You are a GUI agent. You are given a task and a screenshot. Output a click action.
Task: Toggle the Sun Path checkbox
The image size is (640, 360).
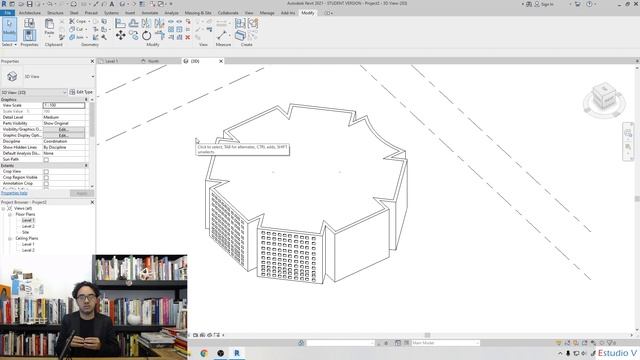(x=46, y=160)
